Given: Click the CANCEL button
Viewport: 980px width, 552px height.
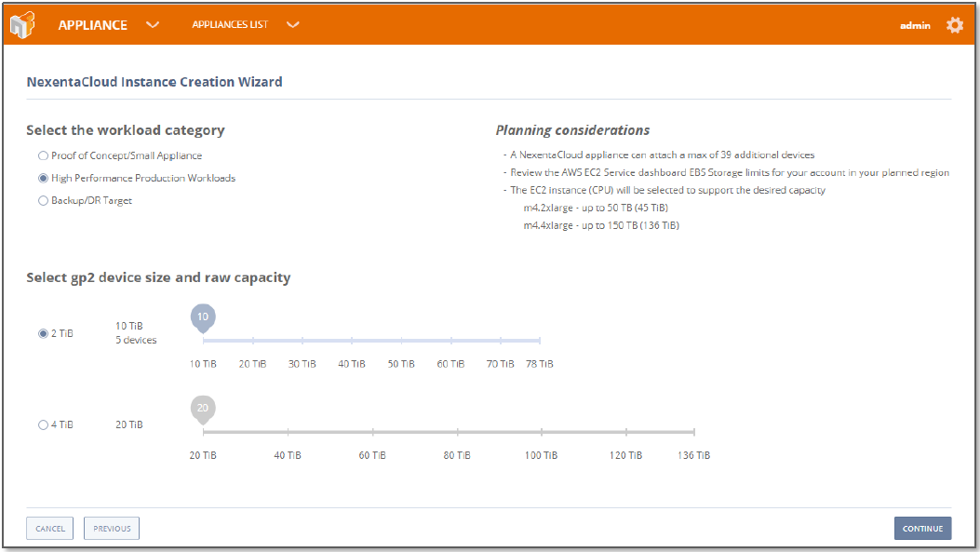Looking at the screenshot, I should 50,529.
